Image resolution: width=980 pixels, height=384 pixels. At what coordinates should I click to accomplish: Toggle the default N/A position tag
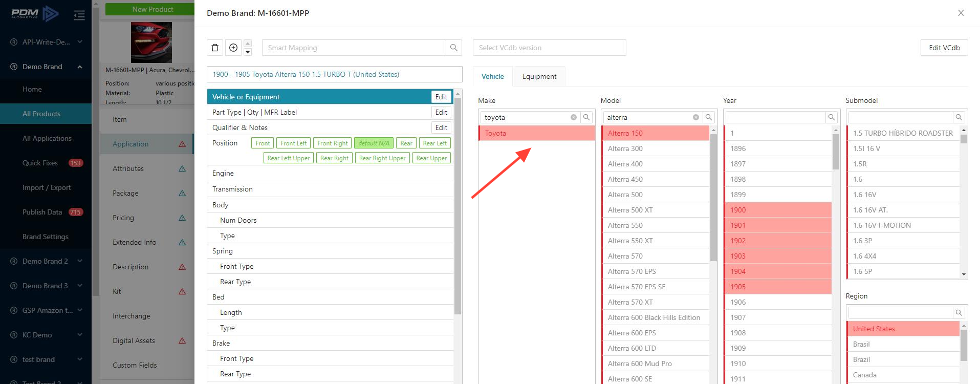pos(374,143)
